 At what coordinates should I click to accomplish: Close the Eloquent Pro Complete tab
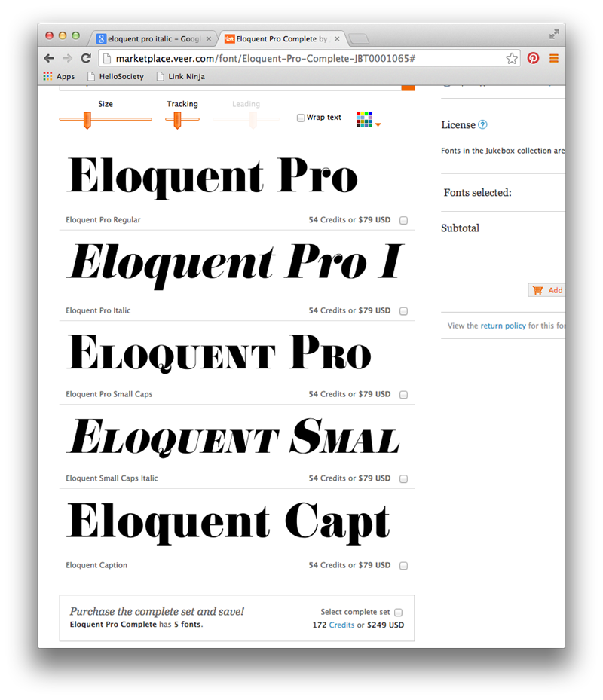337,39
